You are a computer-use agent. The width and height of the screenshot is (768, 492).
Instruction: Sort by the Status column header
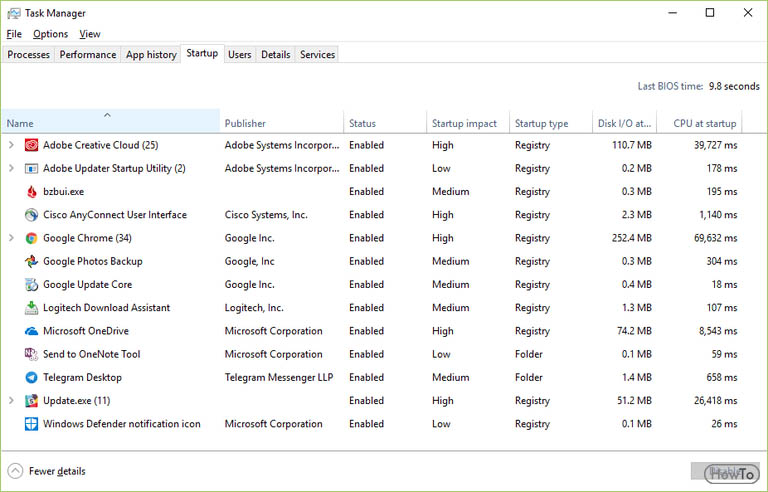coord(385,121)
